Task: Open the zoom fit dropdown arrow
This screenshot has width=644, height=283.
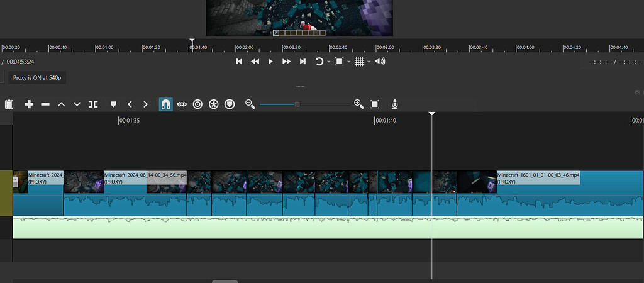Action: tap(348, 62)
